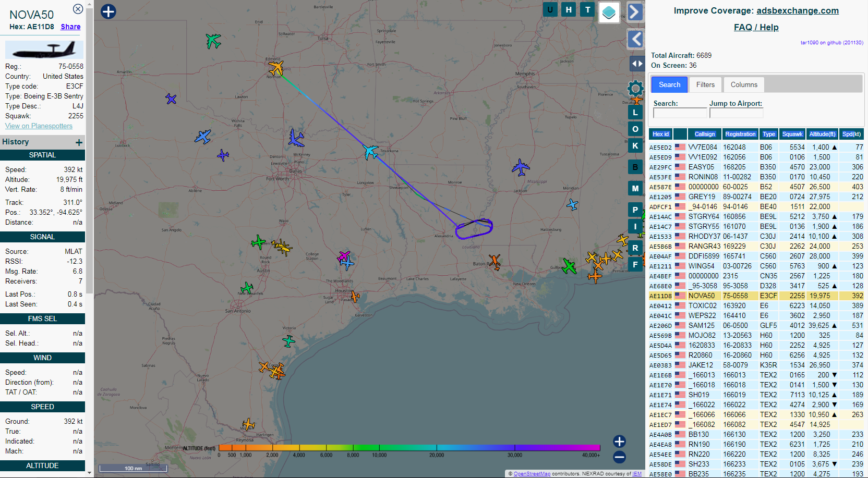Screen dimensions: 868x478
Task: Select the cyan aircraft near Texarkana
Action: (x=370, y=152)
